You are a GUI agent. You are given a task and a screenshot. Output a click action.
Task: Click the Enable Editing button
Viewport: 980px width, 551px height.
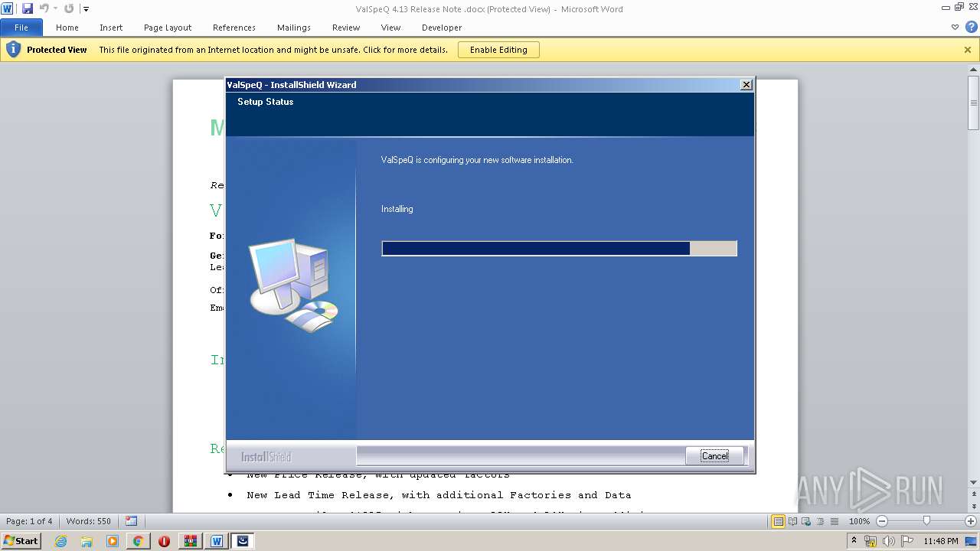point(498,50)
